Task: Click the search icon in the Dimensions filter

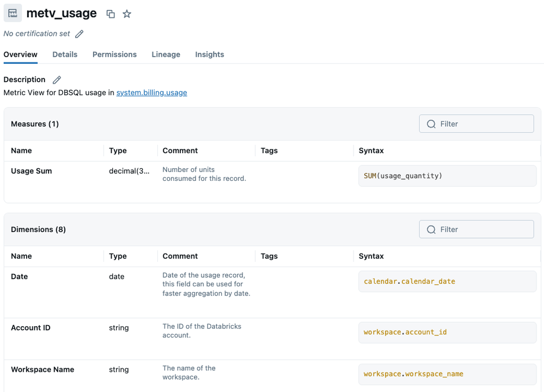Action: (431, 229)
